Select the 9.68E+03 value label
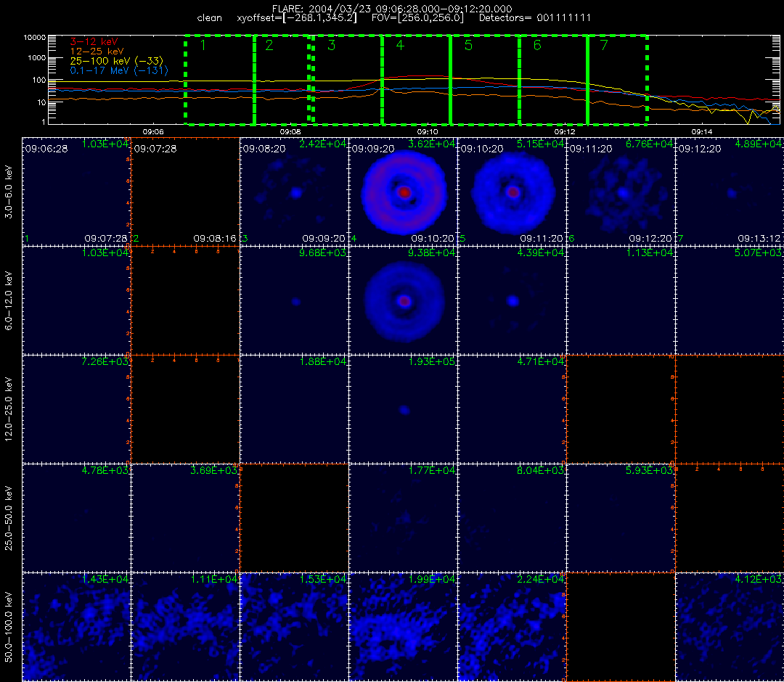 coord(323,252)
